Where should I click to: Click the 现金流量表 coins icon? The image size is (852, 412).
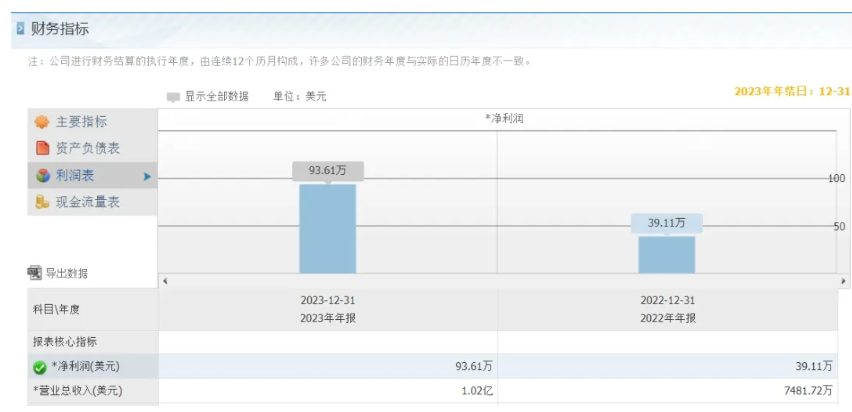(42, 202)
